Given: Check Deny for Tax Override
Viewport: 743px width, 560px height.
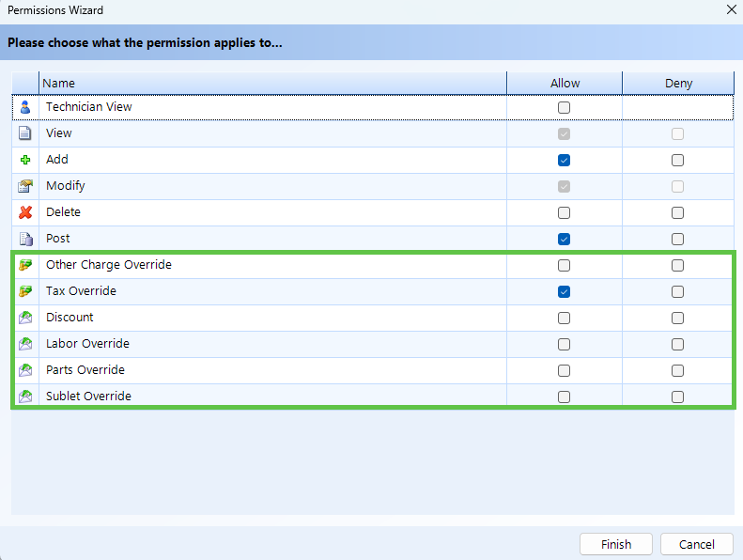Looking at the screenshot, I should pyautogui.click(x=677, y=291).
